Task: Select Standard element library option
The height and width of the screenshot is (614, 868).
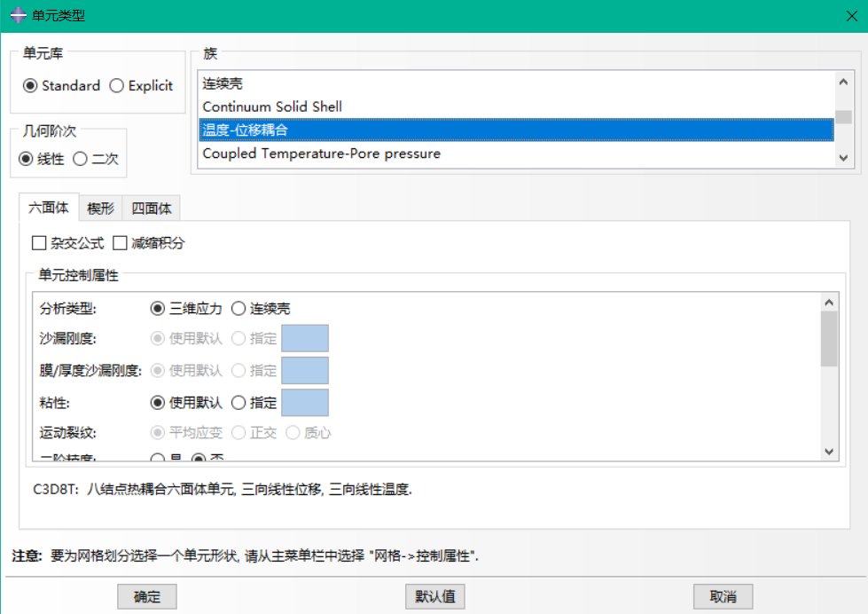Action: click(30, 86)
